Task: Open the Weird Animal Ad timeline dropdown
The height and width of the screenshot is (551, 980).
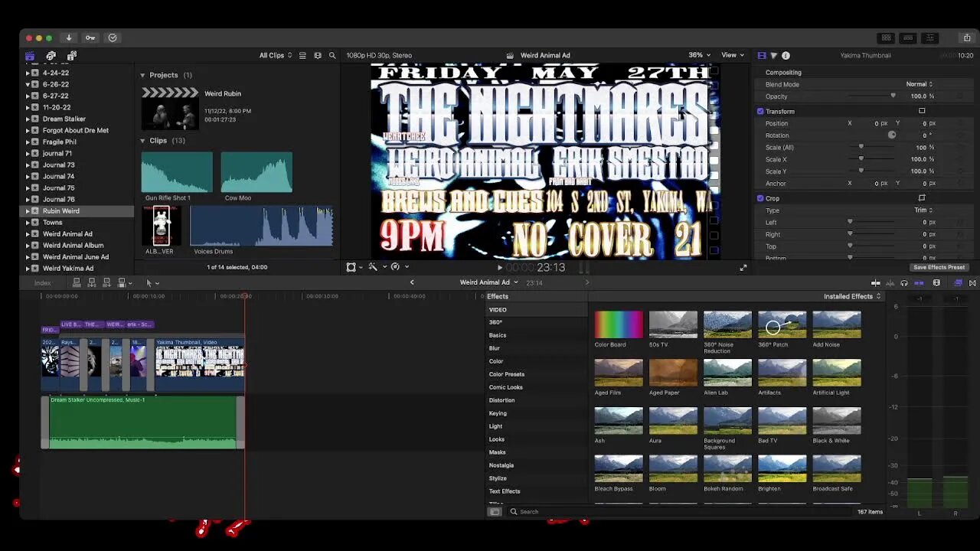Action: point(488,282)
